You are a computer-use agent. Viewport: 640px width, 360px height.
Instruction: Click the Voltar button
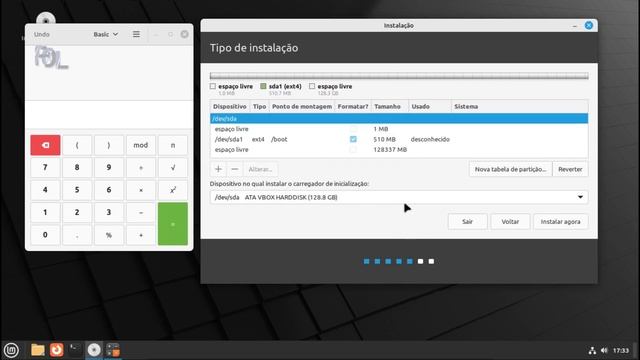pyautogui.click(x=510, y=222)
